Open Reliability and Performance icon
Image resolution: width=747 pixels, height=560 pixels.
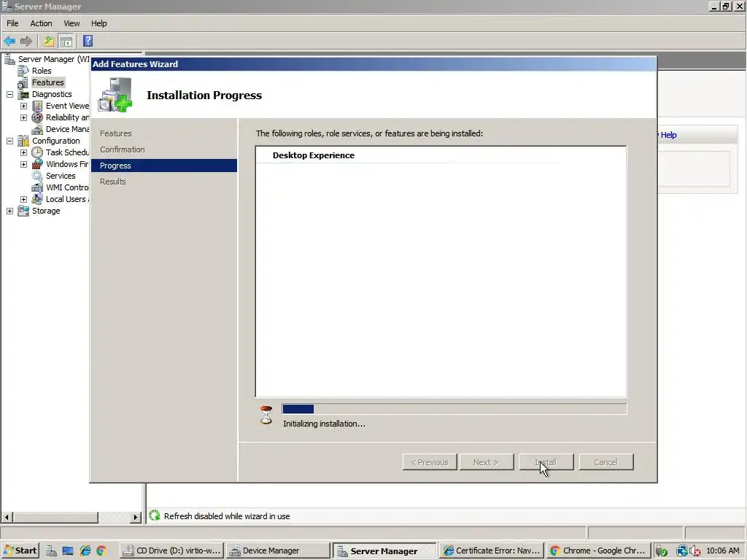(37, 117)
